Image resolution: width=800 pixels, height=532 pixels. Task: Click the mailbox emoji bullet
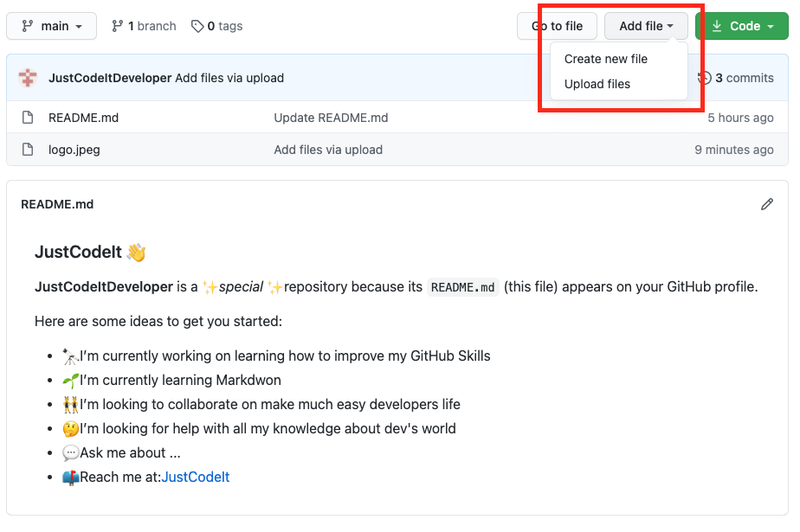coord(70,478)
